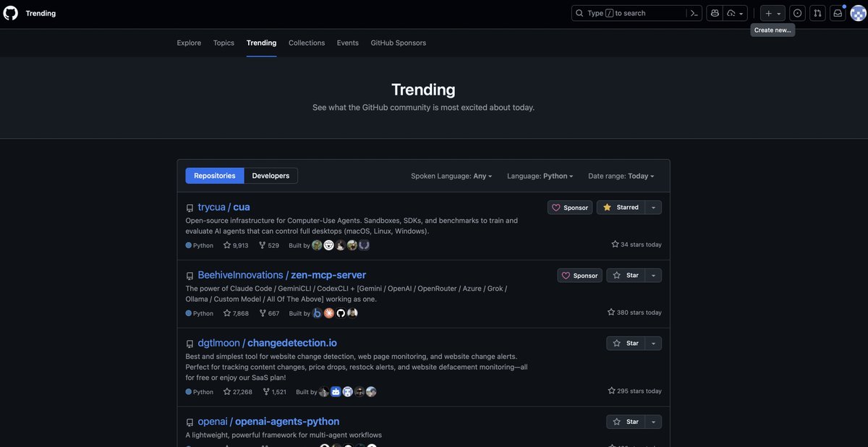Go to the Topics tab

224,43
